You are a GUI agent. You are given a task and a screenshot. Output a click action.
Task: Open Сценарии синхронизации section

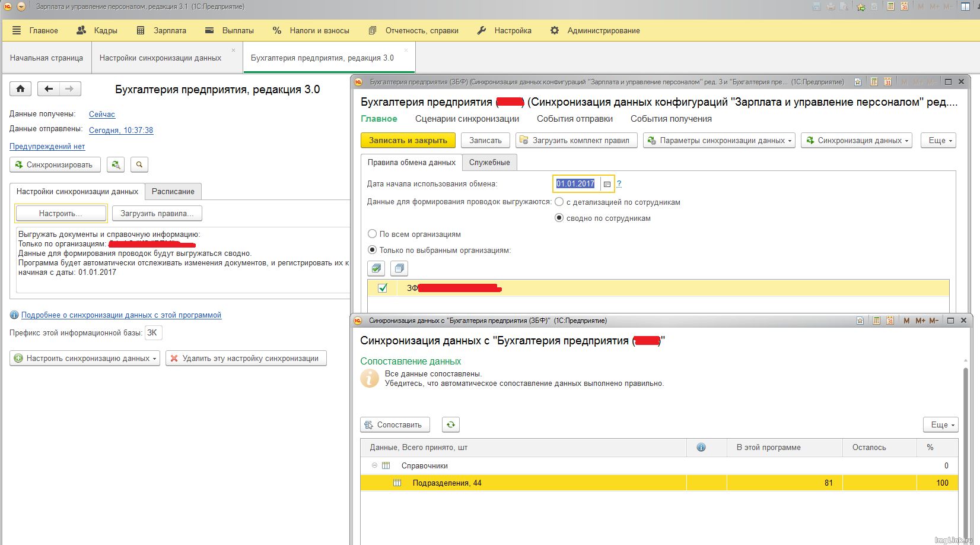pos(467,119)
